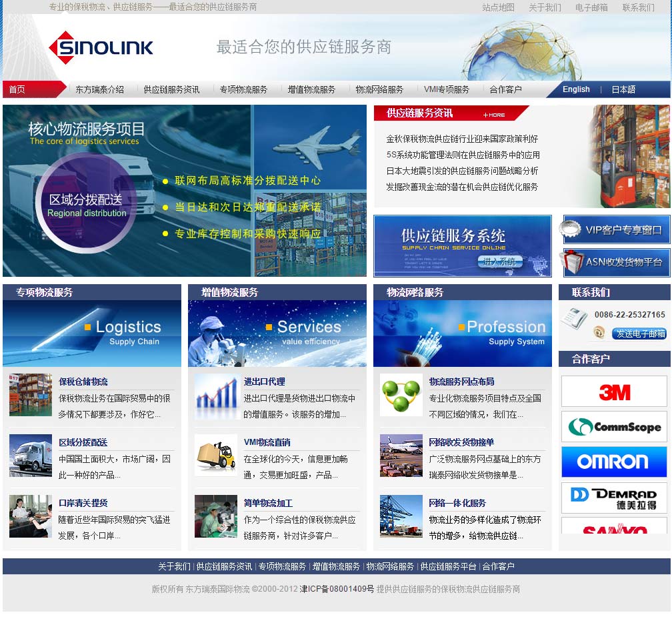Screen dimensions: 672x619
Task: Open the 保税仓储物流 warehouse thumbnail
Action: pyautogui.click(x=31, y=396)
